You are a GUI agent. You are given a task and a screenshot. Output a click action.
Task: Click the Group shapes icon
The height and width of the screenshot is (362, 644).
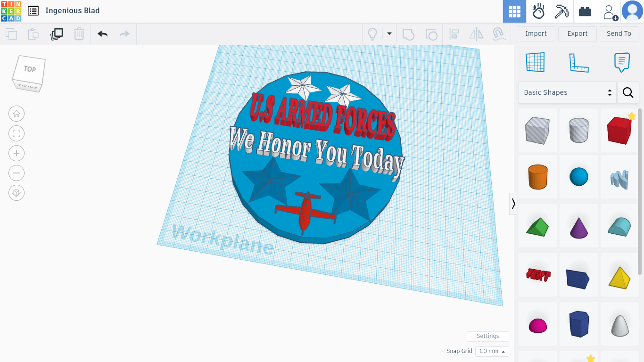408,34
